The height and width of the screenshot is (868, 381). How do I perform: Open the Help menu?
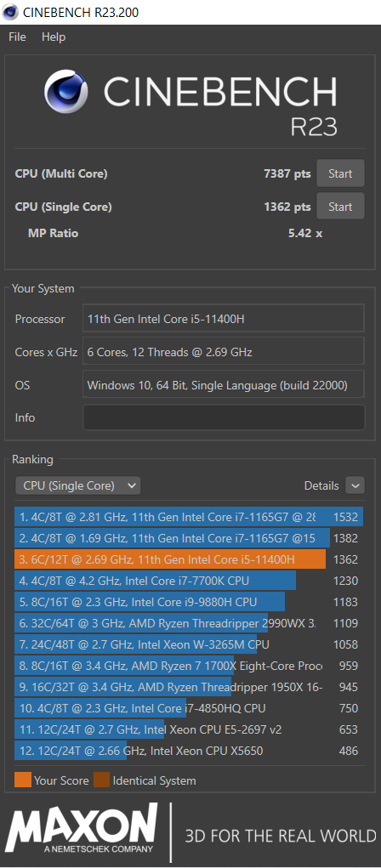(x=54, y=37)
